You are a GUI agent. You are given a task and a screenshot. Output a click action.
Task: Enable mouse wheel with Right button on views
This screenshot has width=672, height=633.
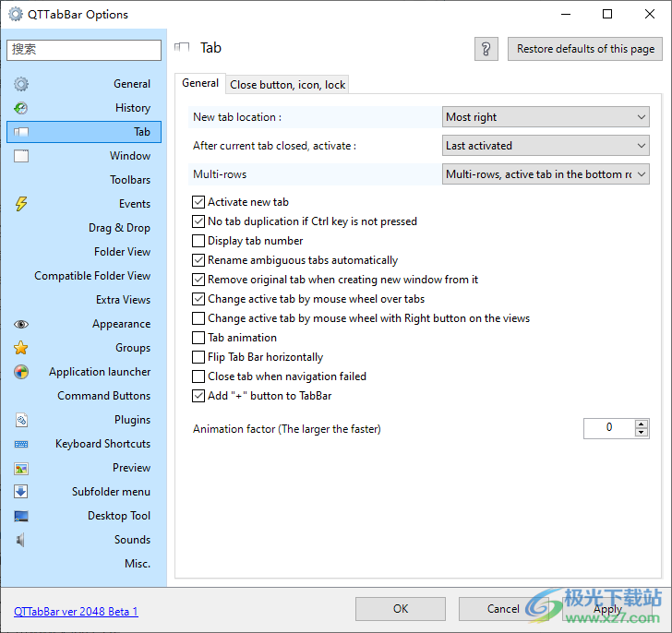[x=198, y=318]
